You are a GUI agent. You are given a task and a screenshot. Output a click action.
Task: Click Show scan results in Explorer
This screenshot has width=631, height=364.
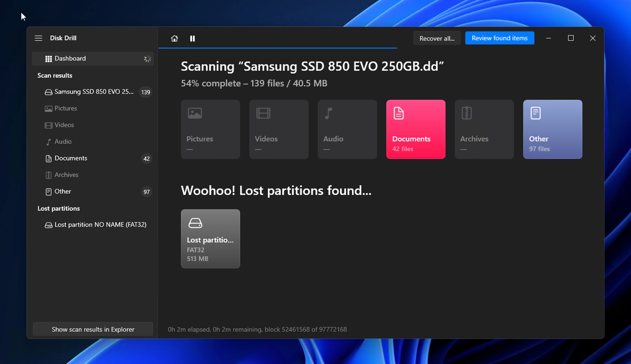[x=93, y=329]
